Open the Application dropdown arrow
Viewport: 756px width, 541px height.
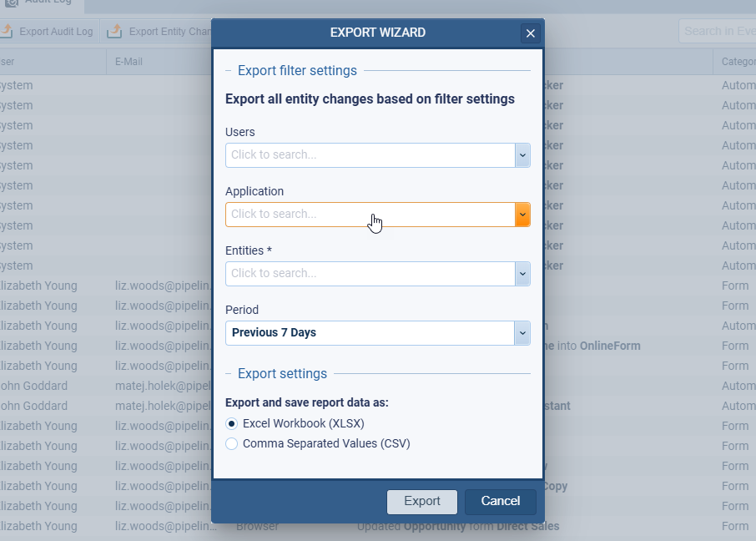click(522, 215)
